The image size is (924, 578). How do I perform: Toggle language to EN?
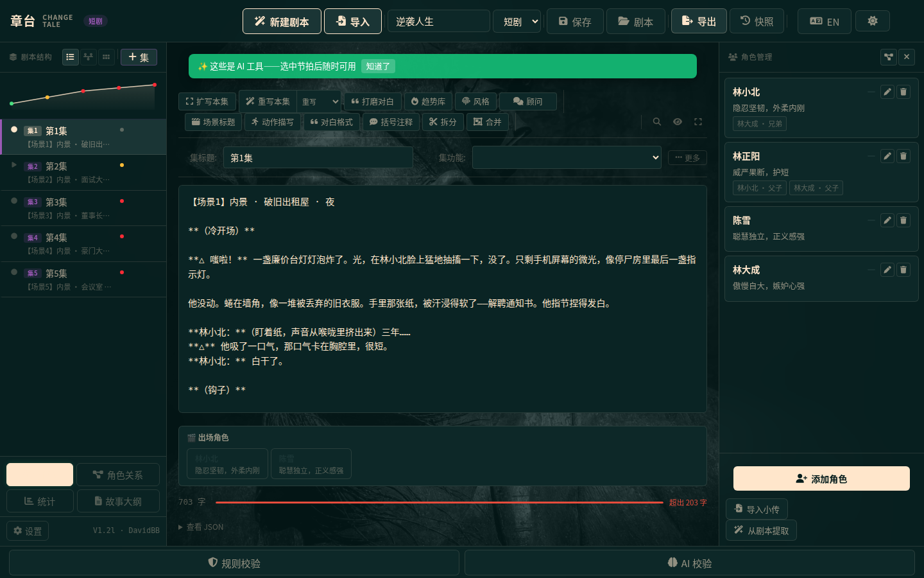[825, 21]
